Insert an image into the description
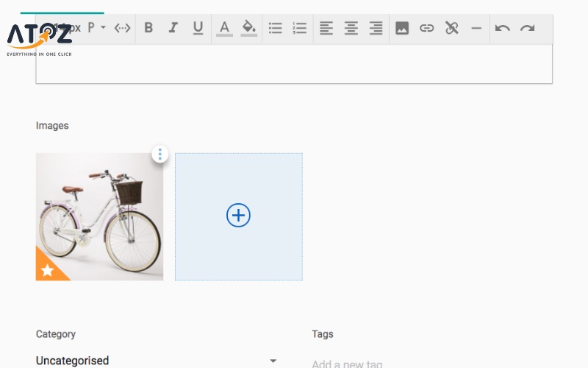588x368 pixels. click(x=402, y=28)
